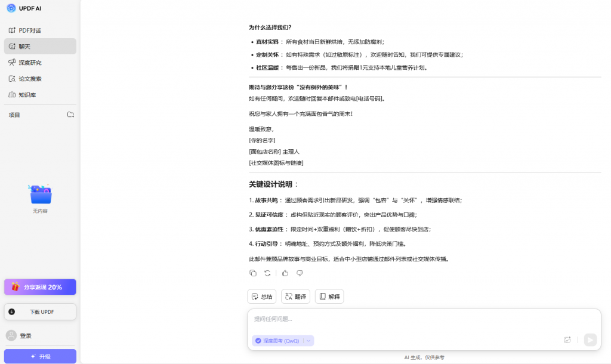
Task: Open the PDF对话 section
Action: pyautogui.click(x=30, y=30)
